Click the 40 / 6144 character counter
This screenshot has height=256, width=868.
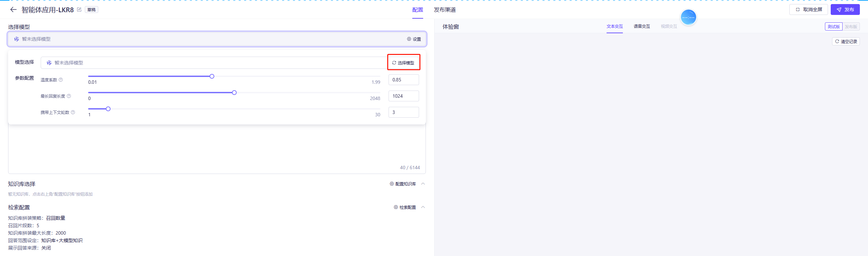tap(410, 168)
